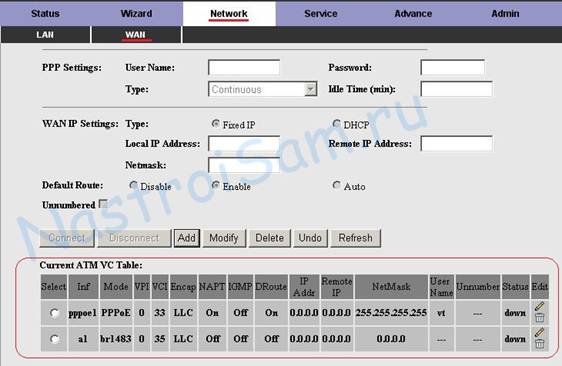562x366 pixels.
Task: Click the Delete button
Action: tap(270, 238)
